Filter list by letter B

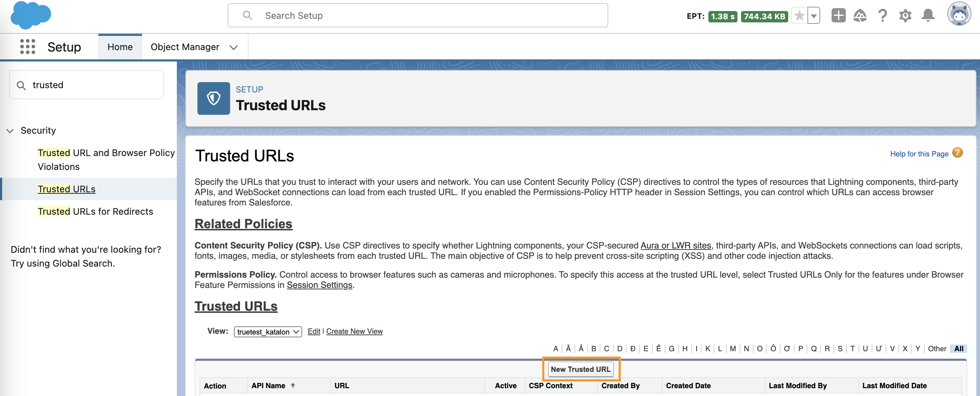click(x=593, y=348)
